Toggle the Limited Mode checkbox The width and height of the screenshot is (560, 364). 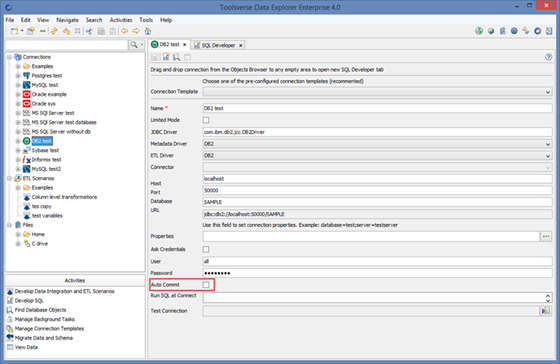point(206,120)
